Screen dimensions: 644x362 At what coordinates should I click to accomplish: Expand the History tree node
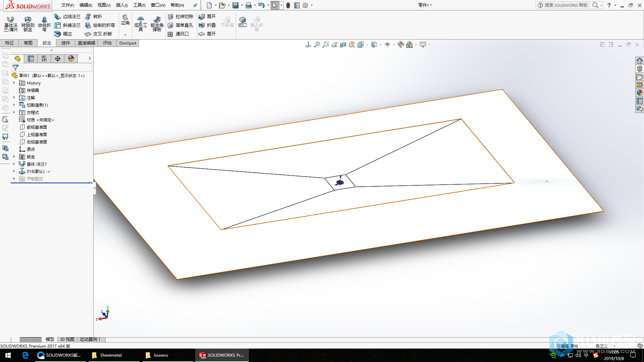point(14,83)
